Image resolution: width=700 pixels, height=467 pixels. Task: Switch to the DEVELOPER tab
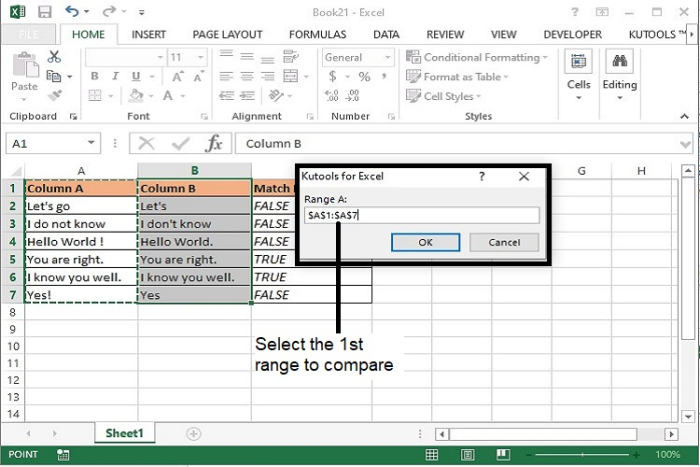click(572, 34)
